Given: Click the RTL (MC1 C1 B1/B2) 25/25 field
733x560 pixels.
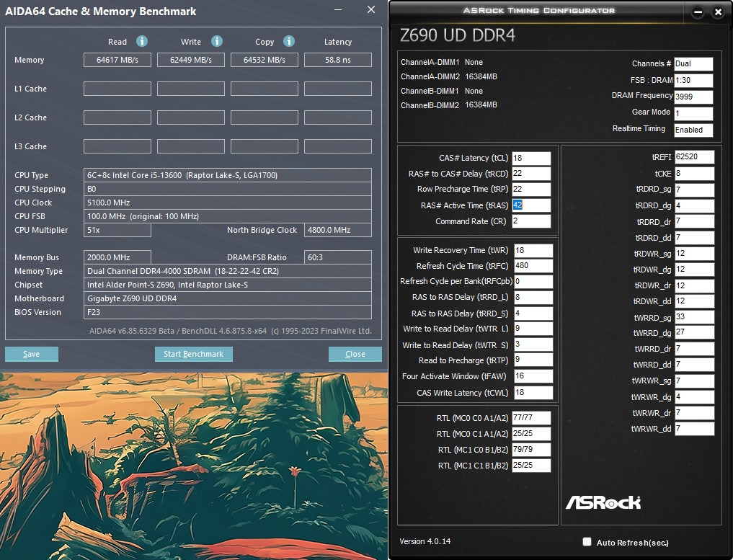Looking at the screenshot, I should click(531, 465).
